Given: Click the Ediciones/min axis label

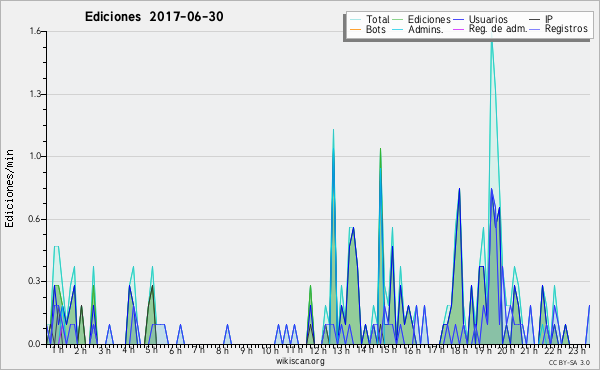Looking at the screenshot, I should [9, 188].
